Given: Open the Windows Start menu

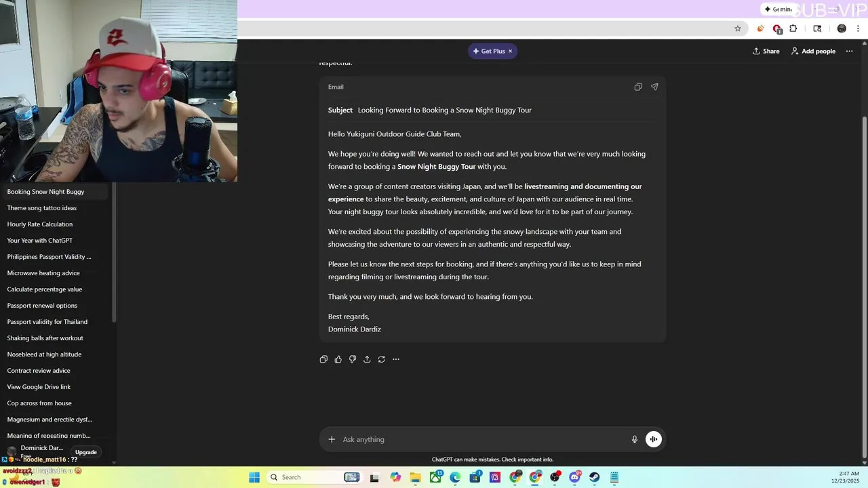Looking at the screenshot, I should coord(254,477).
